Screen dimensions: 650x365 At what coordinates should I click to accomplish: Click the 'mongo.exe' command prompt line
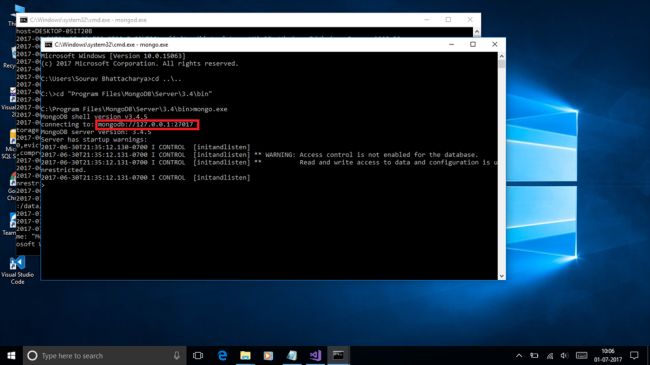tap(134, 109)
